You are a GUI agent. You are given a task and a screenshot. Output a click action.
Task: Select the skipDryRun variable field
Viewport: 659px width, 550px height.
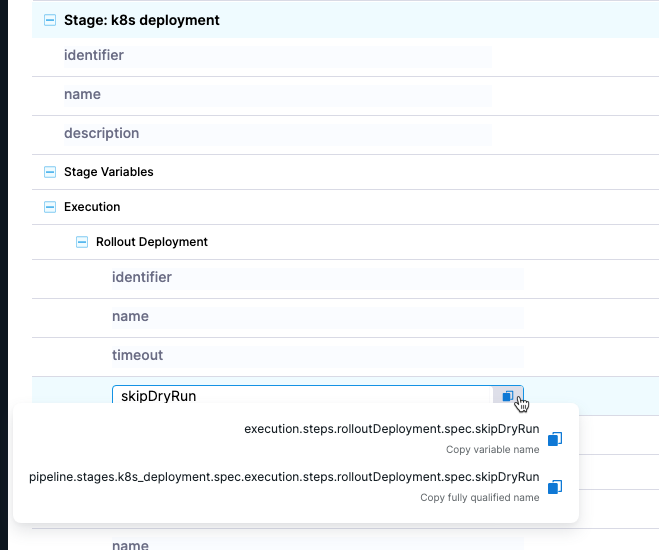(300, 396)
